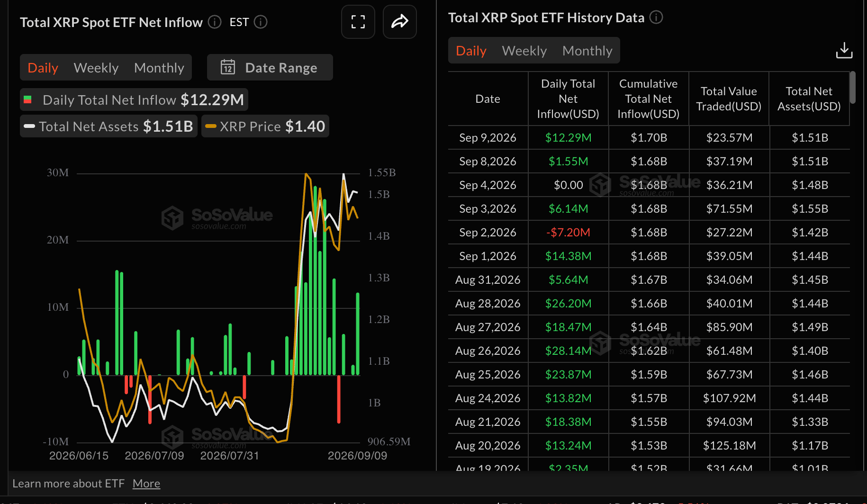Select the Sep 3,2026 row date
The image size is (867, 504).
pos(488,209)
